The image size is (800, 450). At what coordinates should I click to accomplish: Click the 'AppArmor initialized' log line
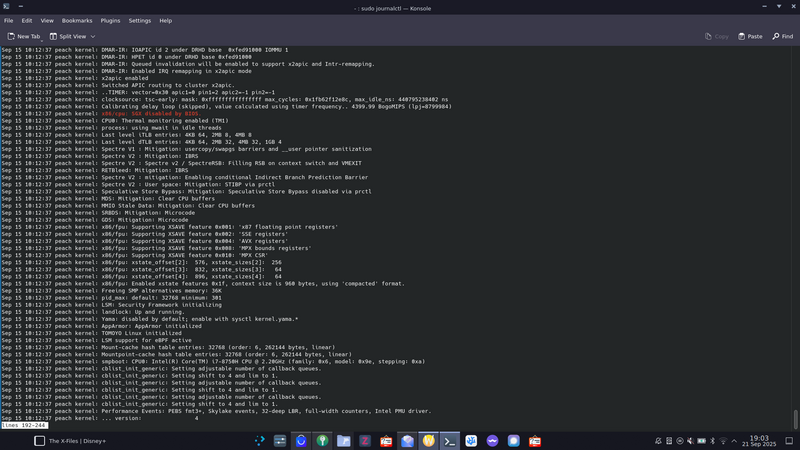(x=151, y=326)
